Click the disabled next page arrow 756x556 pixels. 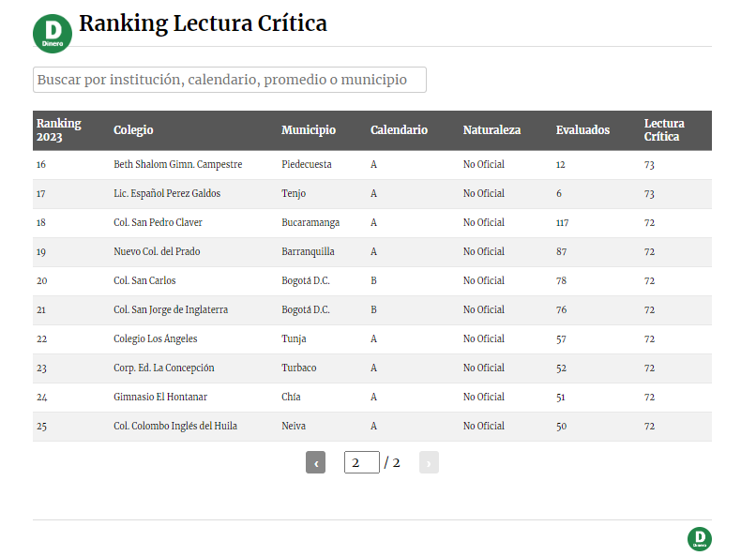[x=429, y=462]
